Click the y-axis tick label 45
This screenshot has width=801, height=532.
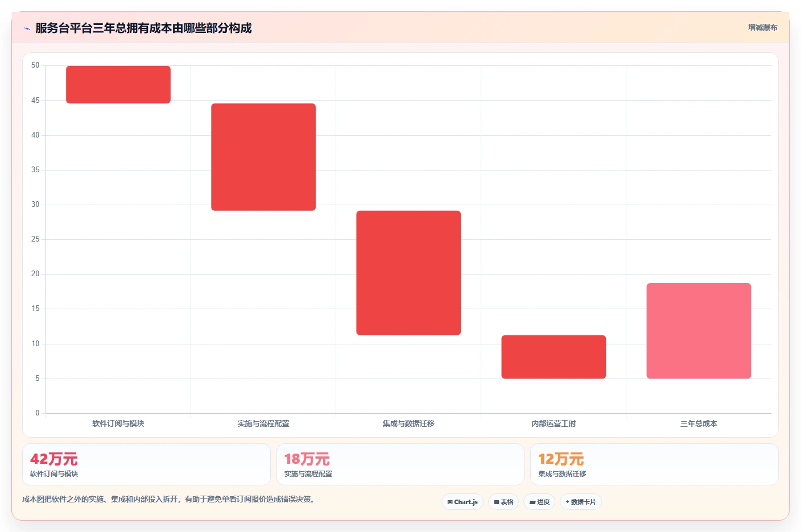point(35,101)
